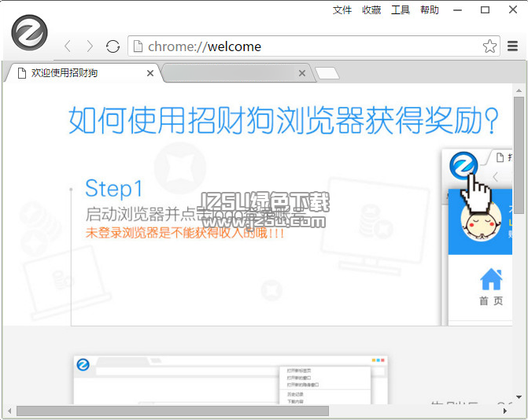
Task: Click the blue browser logo in the illustration
Action: [463, 166]
